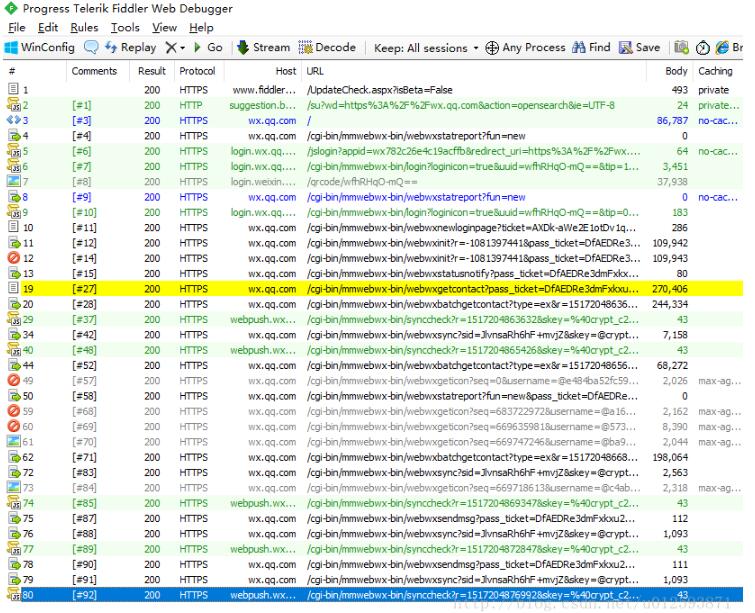The width and height of the screenshot is (755, 613).
Task: Click the Fiddler app icon in title bar
Action: click(11, 8)
